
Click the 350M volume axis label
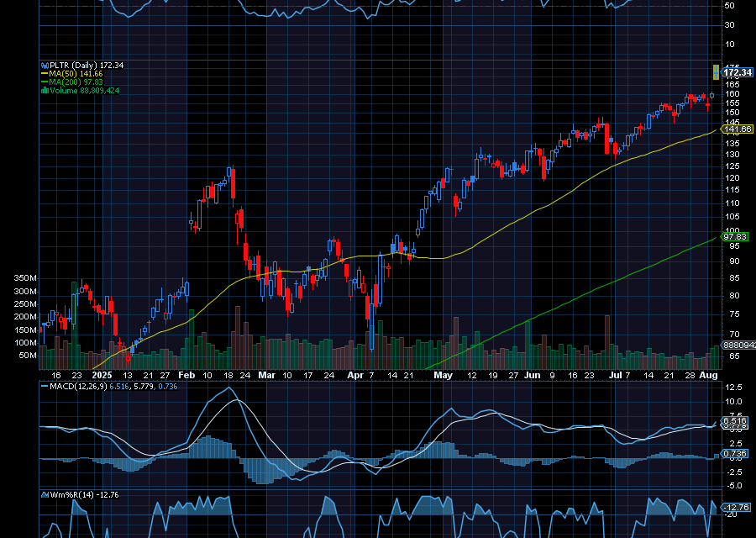[x=25, y=278]
